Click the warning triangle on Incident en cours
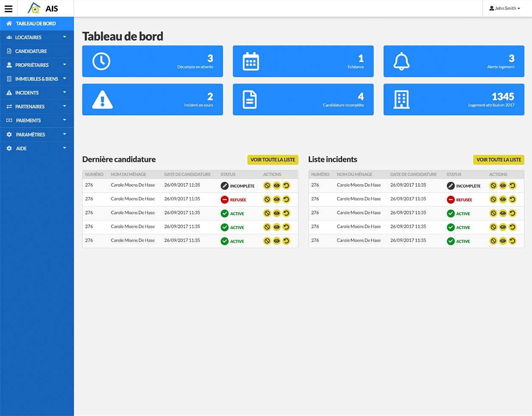 [102, 100]
